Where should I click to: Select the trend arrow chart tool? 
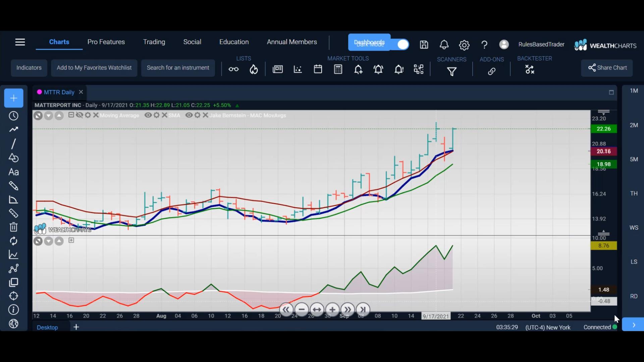click(13, 130)
